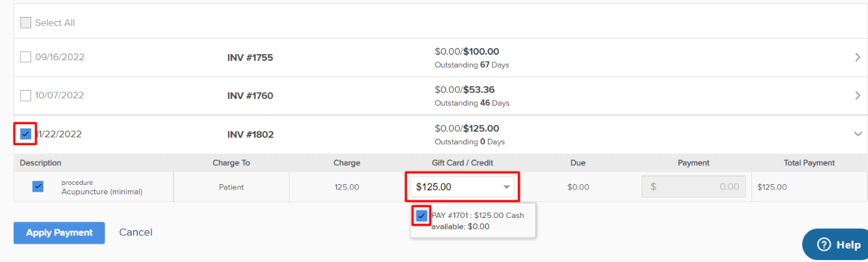
Task: Click the Charge To column header
Action: 231,163
